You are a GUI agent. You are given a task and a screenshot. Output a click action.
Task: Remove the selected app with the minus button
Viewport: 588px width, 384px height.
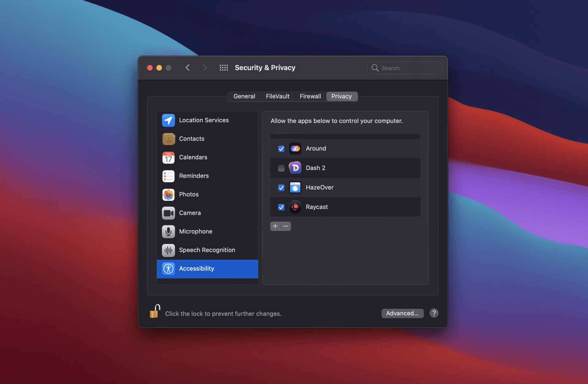tap(286, 226)
